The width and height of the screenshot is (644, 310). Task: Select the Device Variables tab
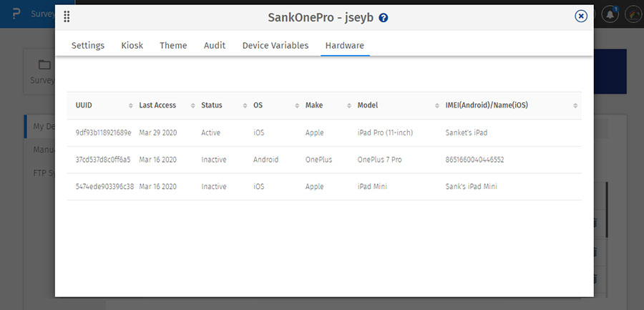coord(275,45)
